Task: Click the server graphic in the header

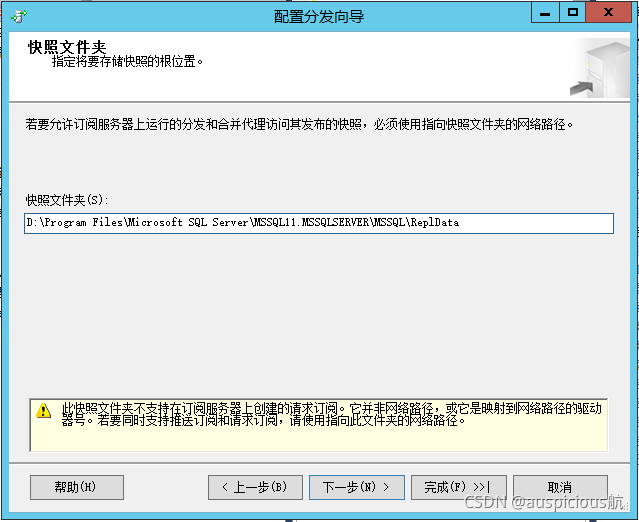Action: (x=599, y=68)
